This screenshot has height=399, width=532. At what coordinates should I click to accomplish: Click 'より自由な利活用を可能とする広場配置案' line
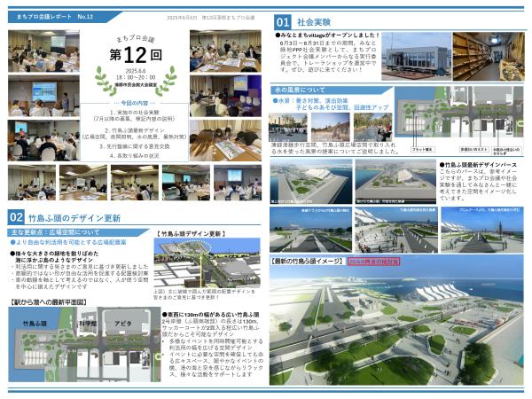pyautogui.click(x=68, y=242)
